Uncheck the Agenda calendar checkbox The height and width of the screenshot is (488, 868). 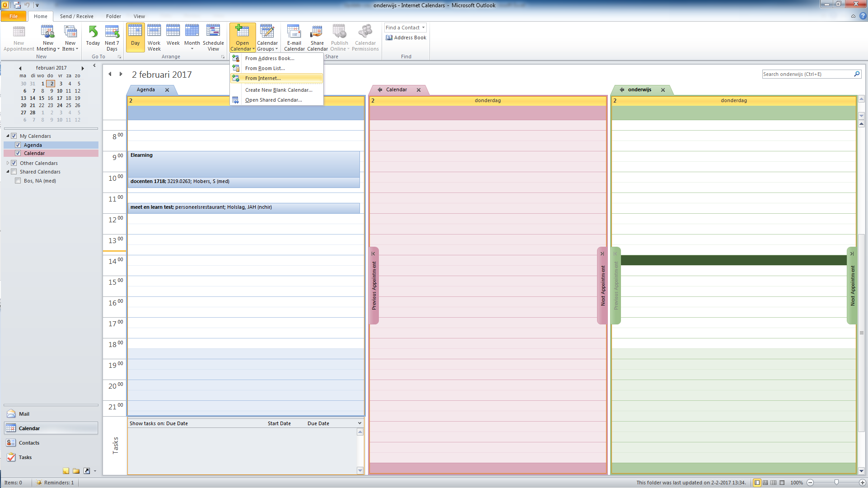point(18,145)
